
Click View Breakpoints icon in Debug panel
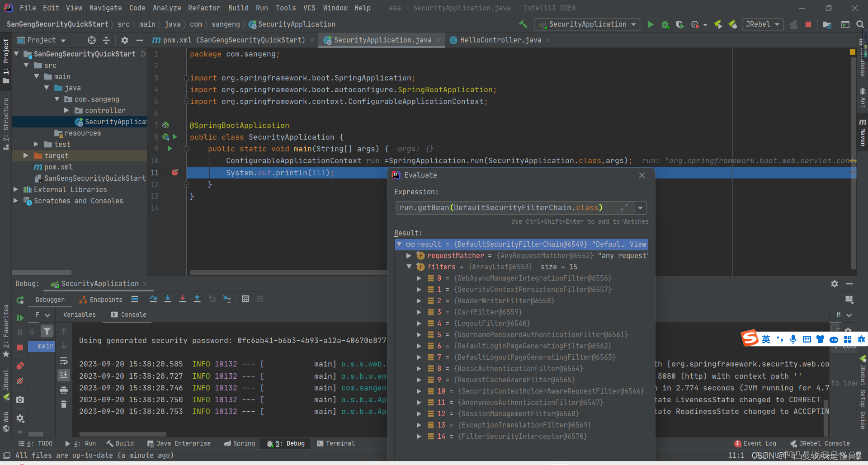pos(20,366)
